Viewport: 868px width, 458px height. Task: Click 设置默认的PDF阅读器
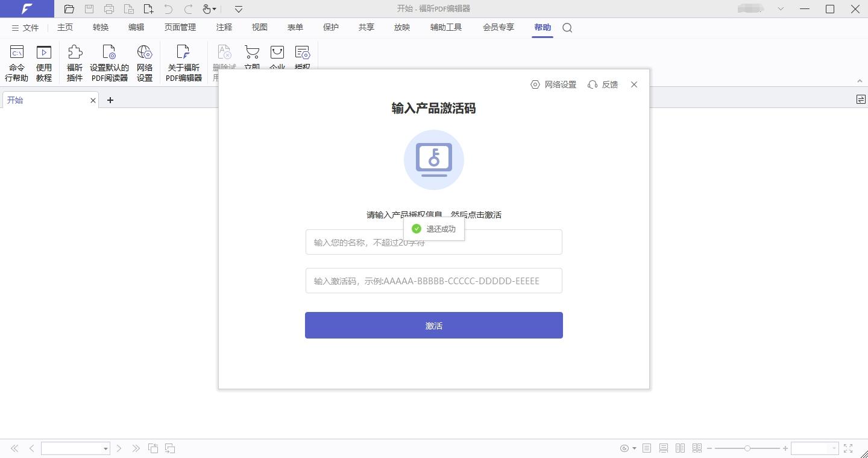pos(109,63)
